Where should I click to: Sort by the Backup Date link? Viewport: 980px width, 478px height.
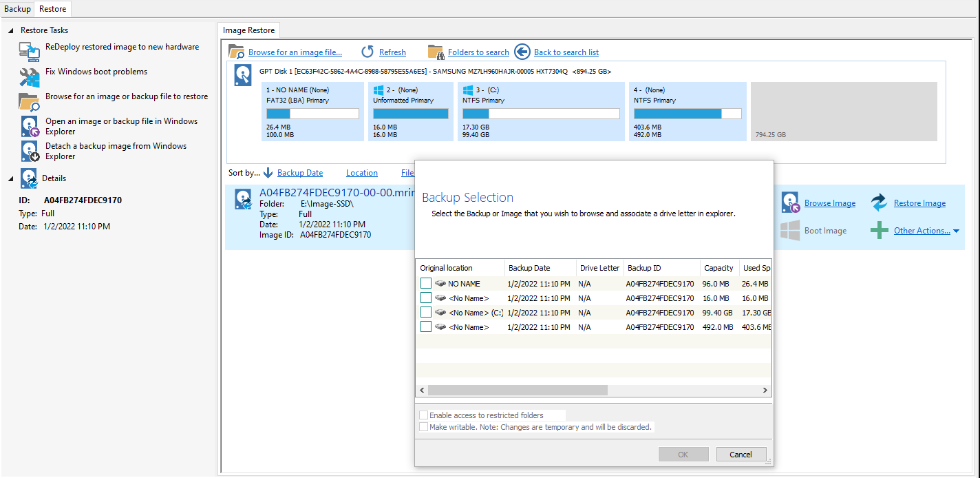(300, 173)
